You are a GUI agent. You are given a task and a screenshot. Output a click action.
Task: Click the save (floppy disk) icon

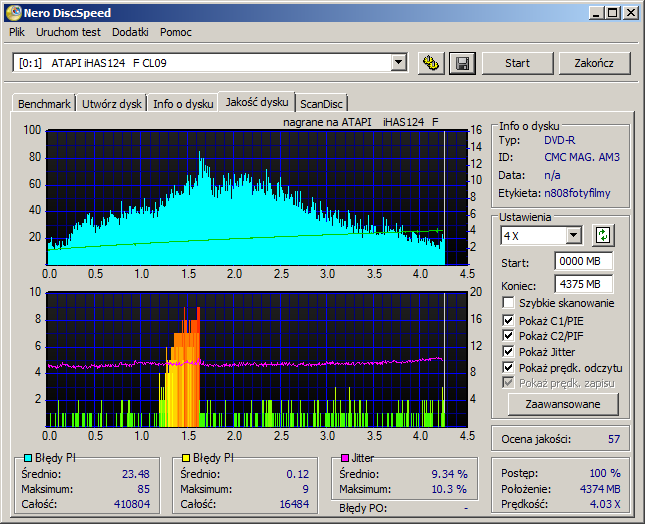click(x=462, y=63)
